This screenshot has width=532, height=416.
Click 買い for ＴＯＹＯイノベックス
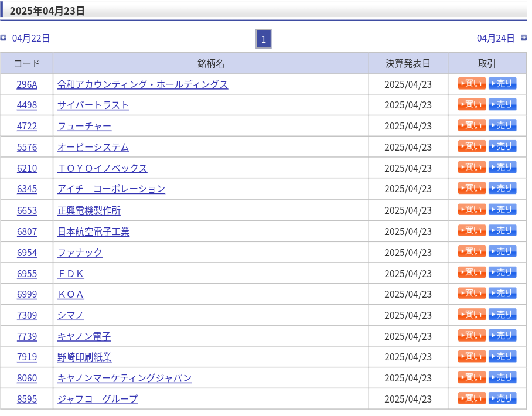[472, 168]
